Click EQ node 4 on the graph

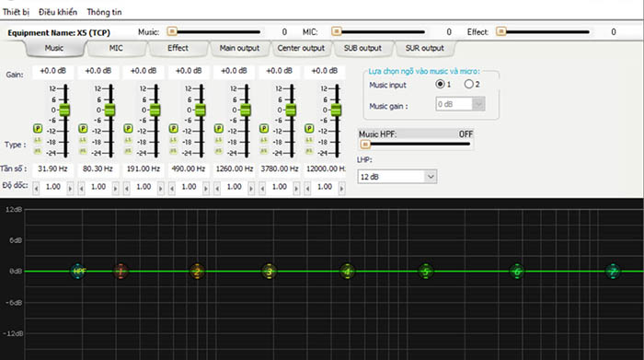click(x=348, y=272)
